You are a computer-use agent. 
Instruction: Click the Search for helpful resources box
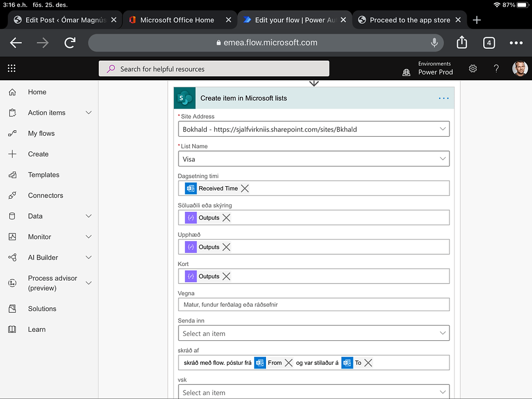click(x=214, y=69)
